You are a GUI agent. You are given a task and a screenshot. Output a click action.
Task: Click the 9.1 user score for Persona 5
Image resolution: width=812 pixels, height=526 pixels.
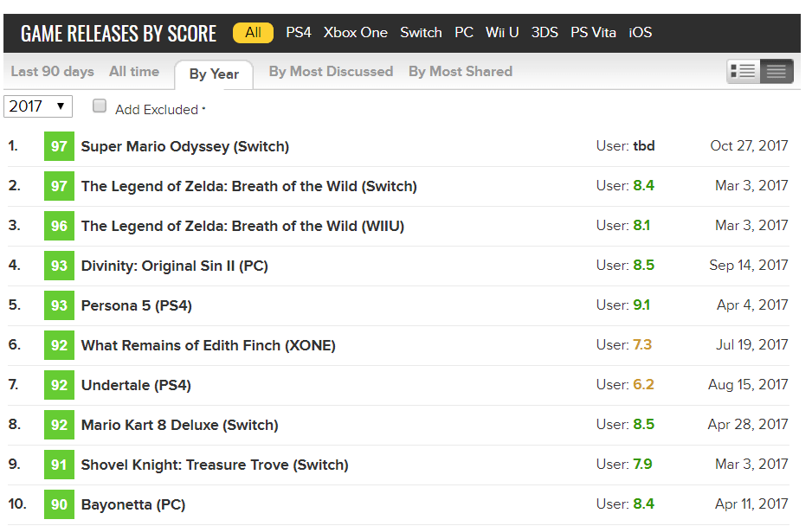641,305
